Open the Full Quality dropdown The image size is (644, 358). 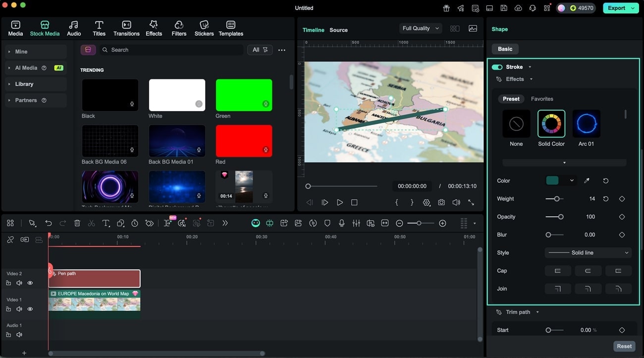click(x=421, y=28)
